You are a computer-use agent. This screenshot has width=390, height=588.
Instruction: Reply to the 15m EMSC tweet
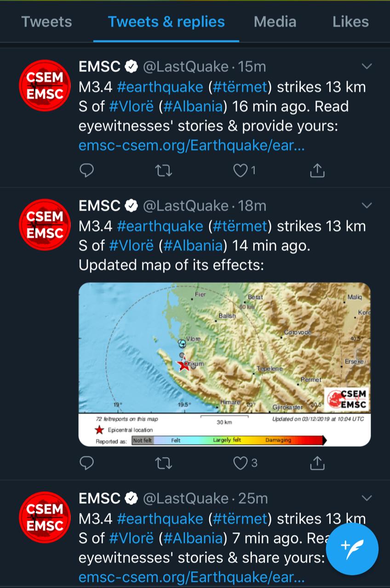click(x=86, y=170)
